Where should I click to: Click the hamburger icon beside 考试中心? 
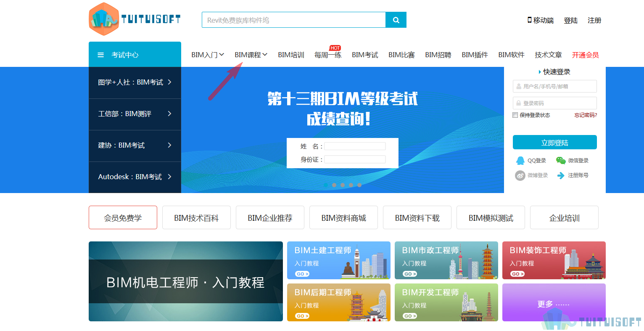pyautogui.click(x=101, y=55)
